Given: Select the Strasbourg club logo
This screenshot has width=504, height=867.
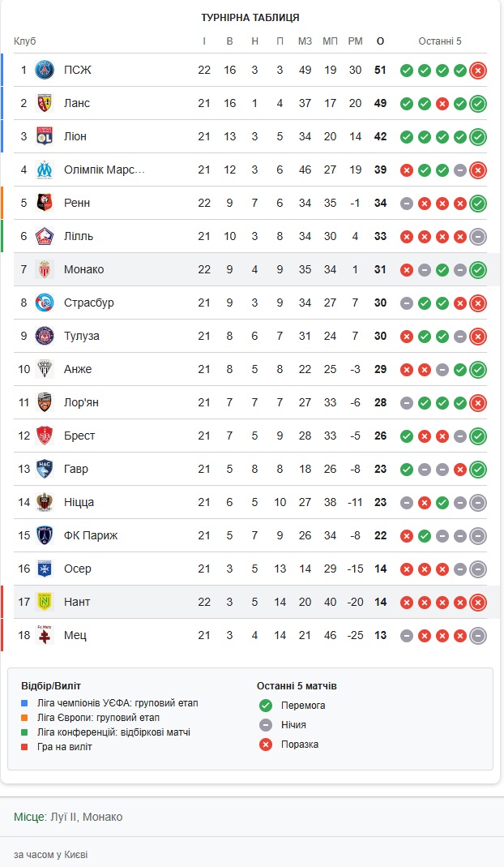Looking at the screenshot, I should (x=45, y=303).
